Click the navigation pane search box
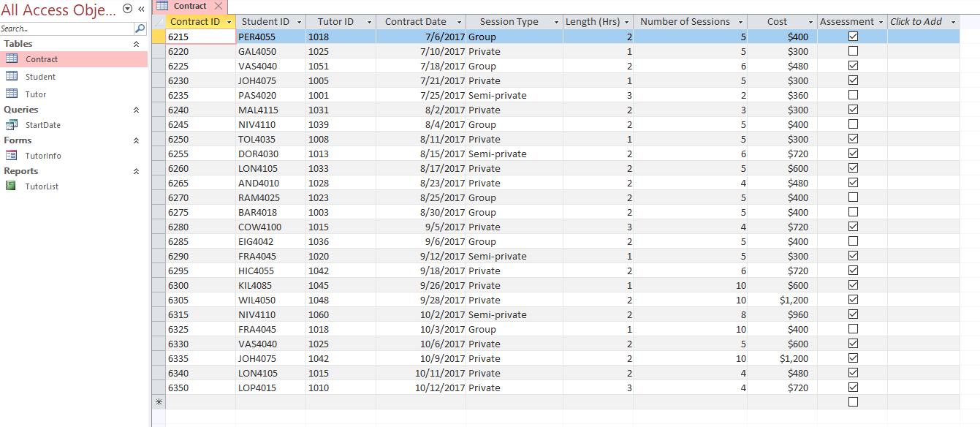980x427 pixels. tap(67, 29)
